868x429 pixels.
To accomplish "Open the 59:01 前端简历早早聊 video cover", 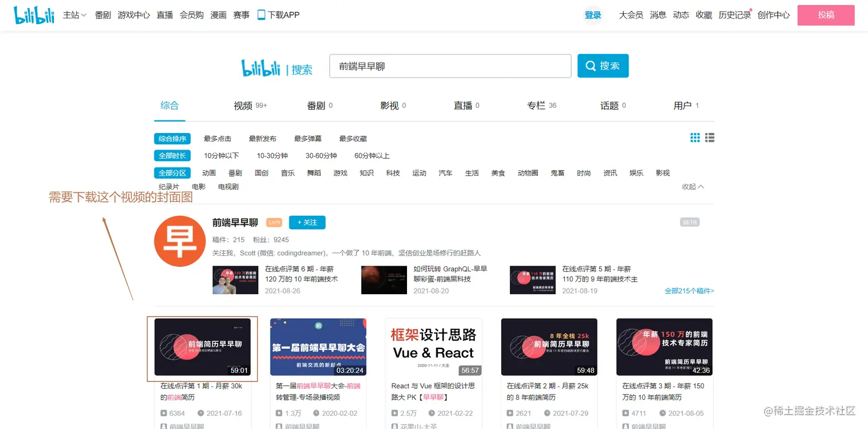I will [203, 347].
